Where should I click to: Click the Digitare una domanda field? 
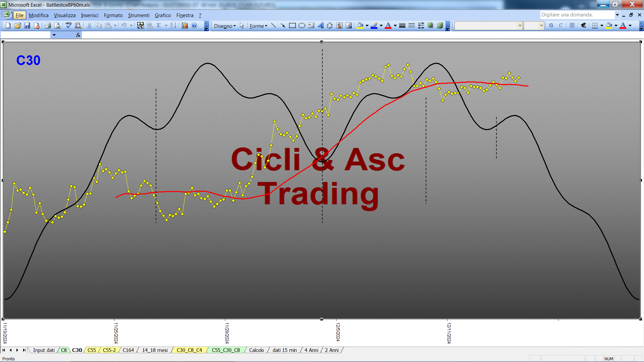click(577, 15)
